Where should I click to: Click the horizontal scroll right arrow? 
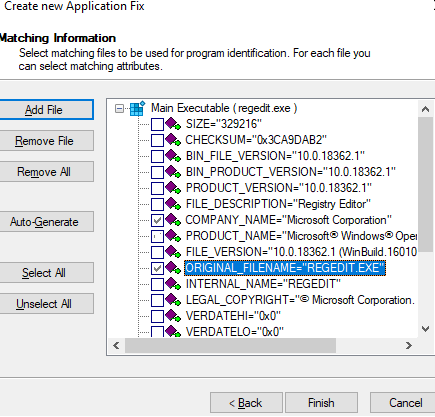click(x=409, y=346)
